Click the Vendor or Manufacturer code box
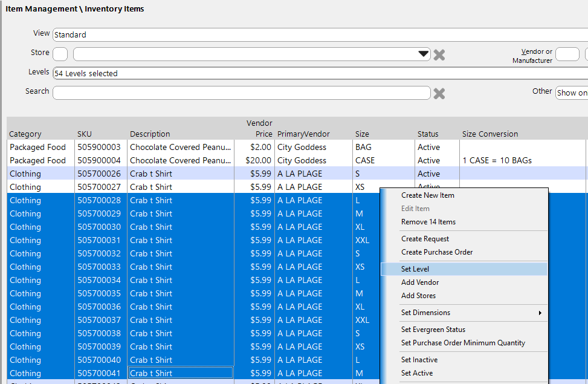The image size is (588, 384). click(x=567, y=54)
